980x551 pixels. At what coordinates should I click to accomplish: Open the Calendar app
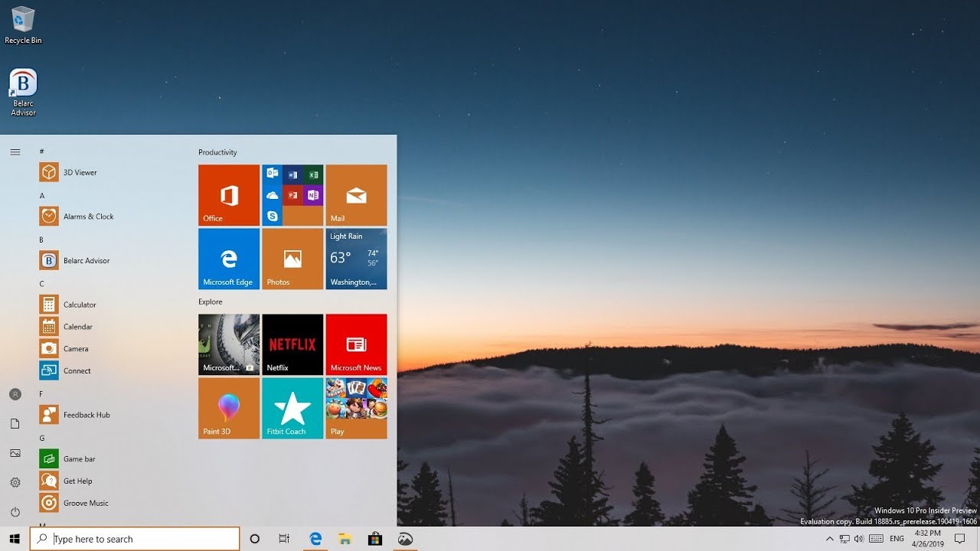pos(111,327)
